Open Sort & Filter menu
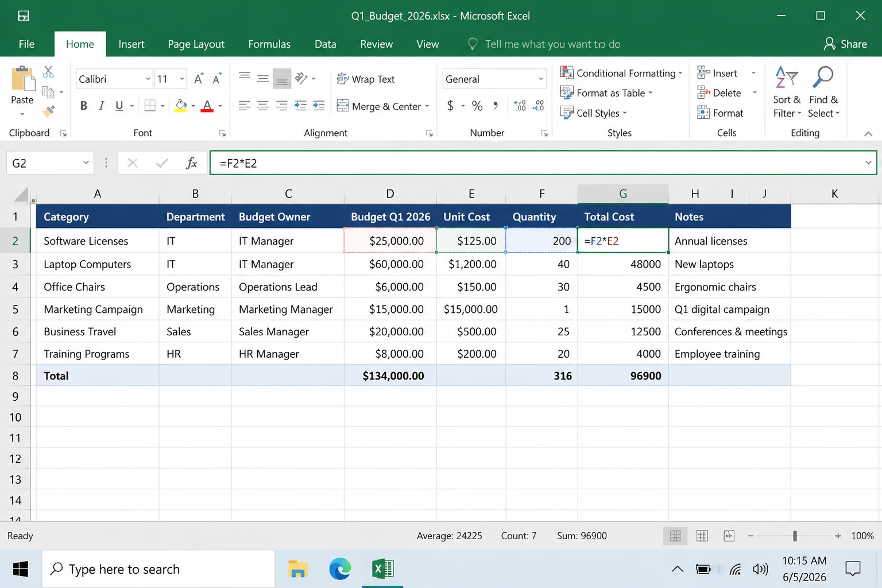 pos(787,92)
